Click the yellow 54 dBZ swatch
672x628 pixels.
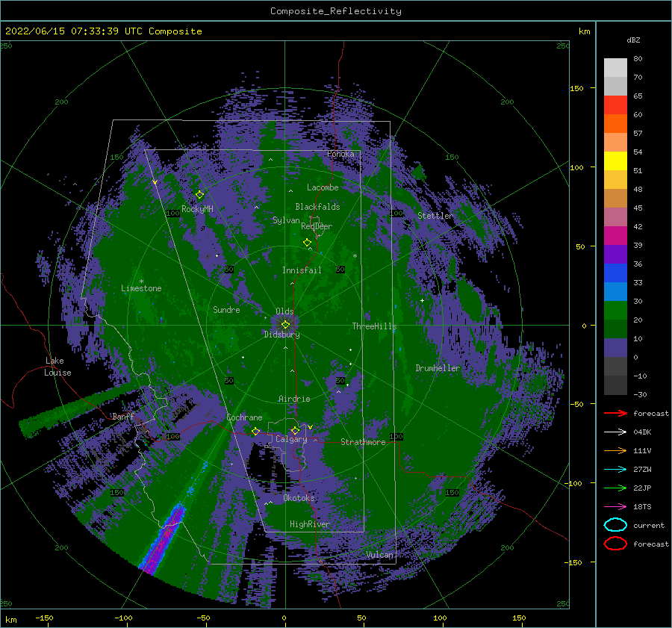tap(615, 161)
